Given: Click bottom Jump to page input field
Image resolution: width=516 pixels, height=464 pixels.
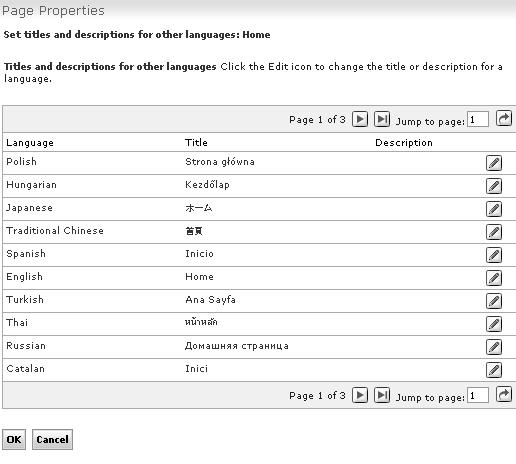Looking at the screenshot, I should pos(478,395).
